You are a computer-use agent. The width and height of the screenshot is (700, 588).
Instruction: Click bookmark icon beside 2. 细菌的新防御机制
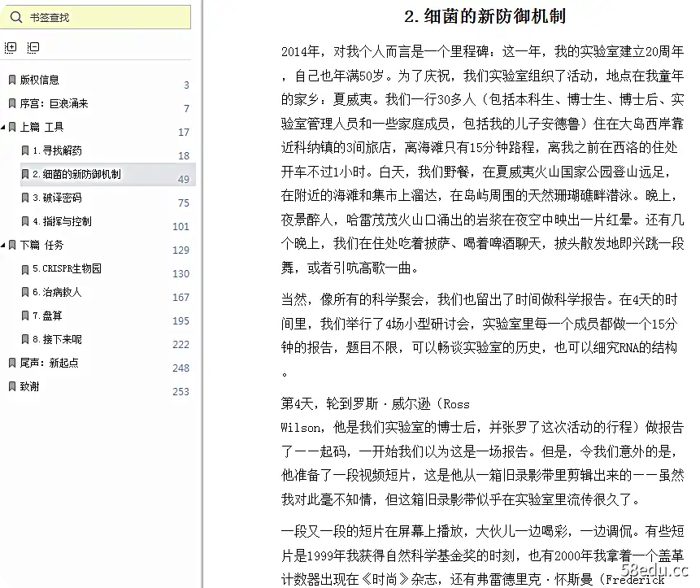click(x=25, y=174)
